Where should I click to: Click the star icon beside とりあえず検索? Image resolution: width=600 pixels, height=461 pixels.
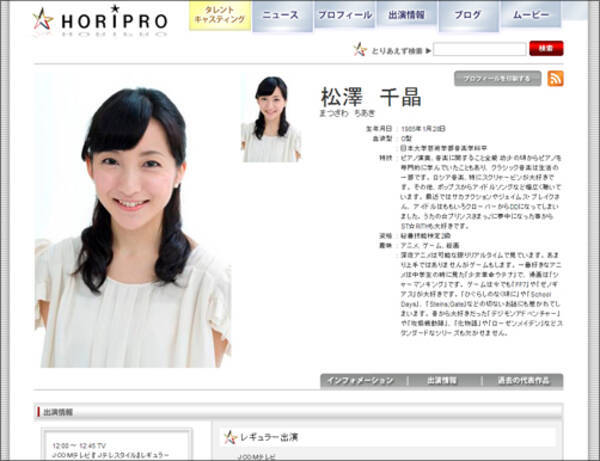click(359, 49)
